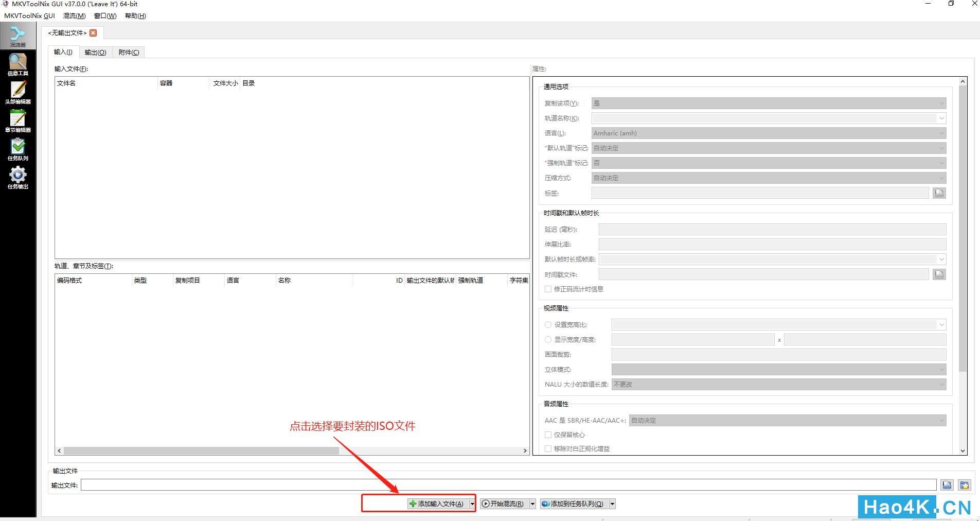Click the 延迟 (毫秒) input field
Screen dimensions: 980x521
pos(772,230)
